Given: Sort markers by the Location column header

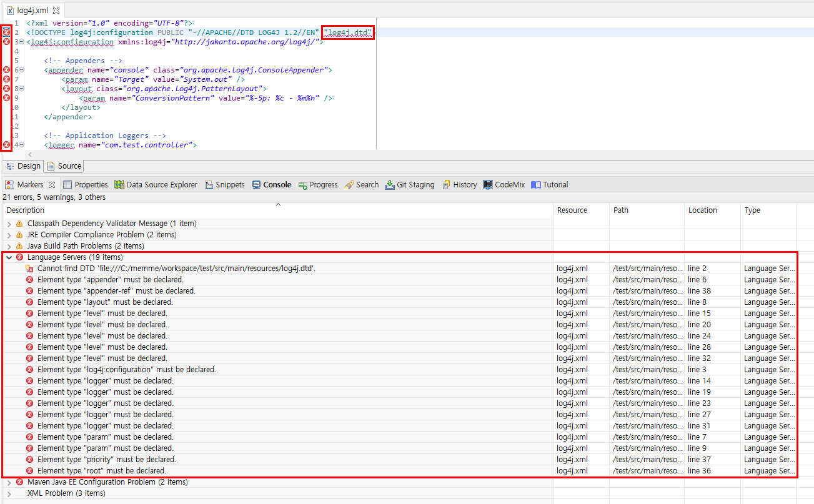Looking at the screenshot, I should pos(712,210).
